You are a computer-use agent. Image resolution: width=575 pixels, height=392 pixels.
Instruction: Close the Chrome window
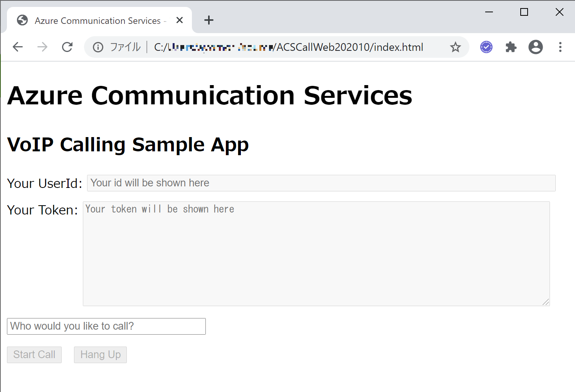pyautogui.click(x=560, y=12)
